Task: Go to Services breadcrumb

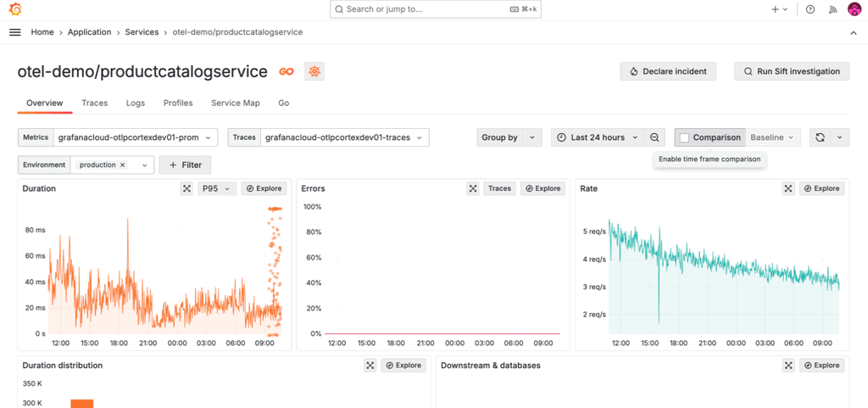Action: click(x=142, y=32)
